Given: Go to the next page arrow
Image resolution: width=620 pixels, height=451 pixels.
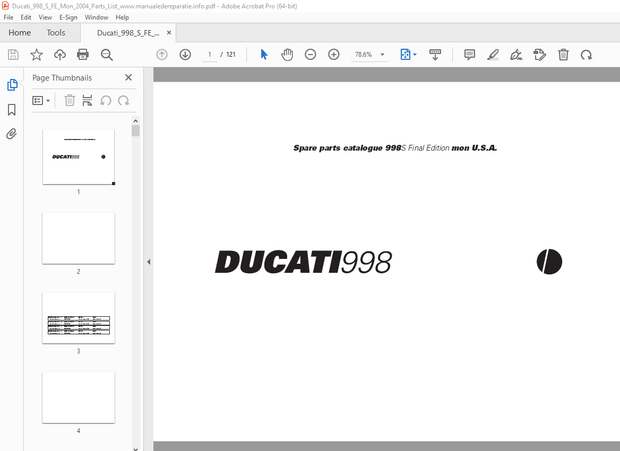Looking at the screenshot, I should (x=185, y=55).
